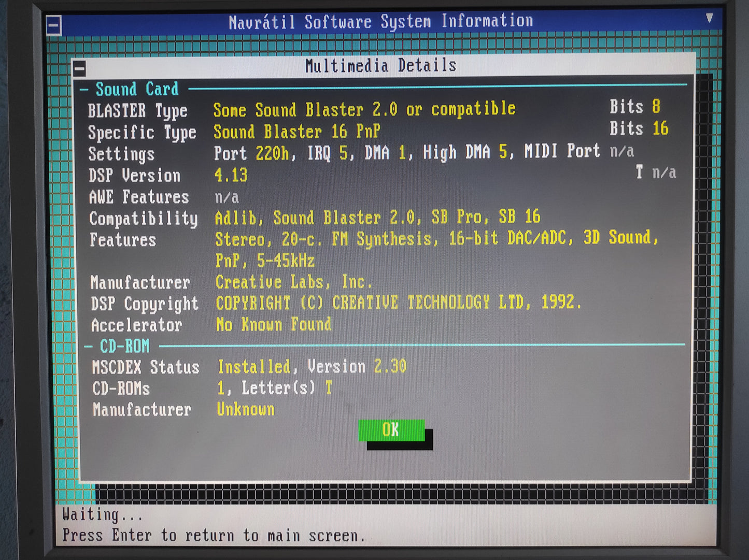Image resolution: width=749 pixels, height=560 pixels.
Task: Click the Settings value 'Port 220h'
Action: pyautogui.click(x=251, y=153)
